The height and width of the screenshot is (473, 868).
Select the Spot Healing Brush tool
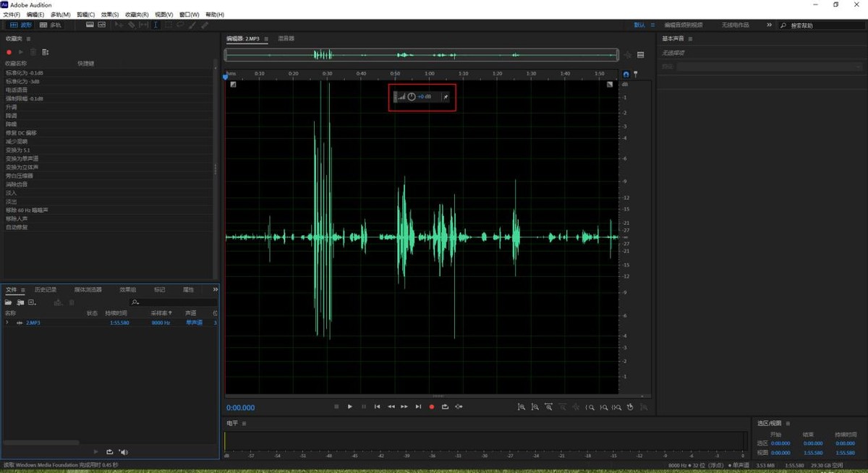coord(204,25)
